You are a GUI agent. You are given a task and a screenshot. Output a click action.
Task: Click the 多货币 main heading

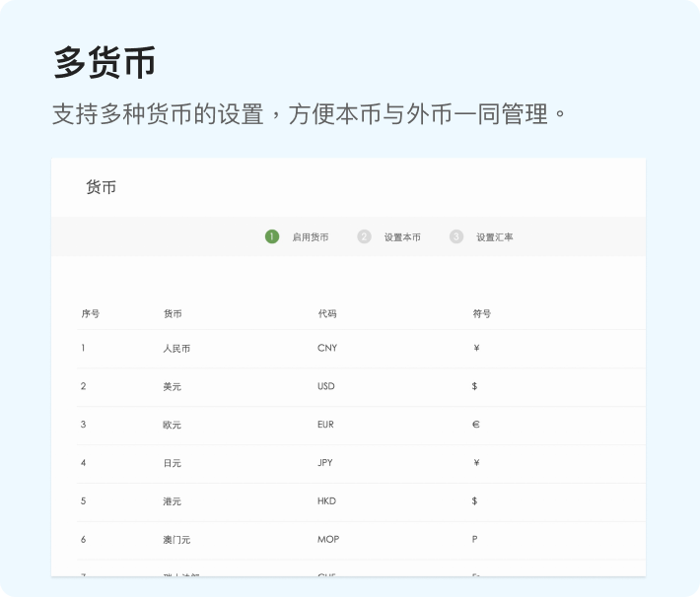[105, 62]
